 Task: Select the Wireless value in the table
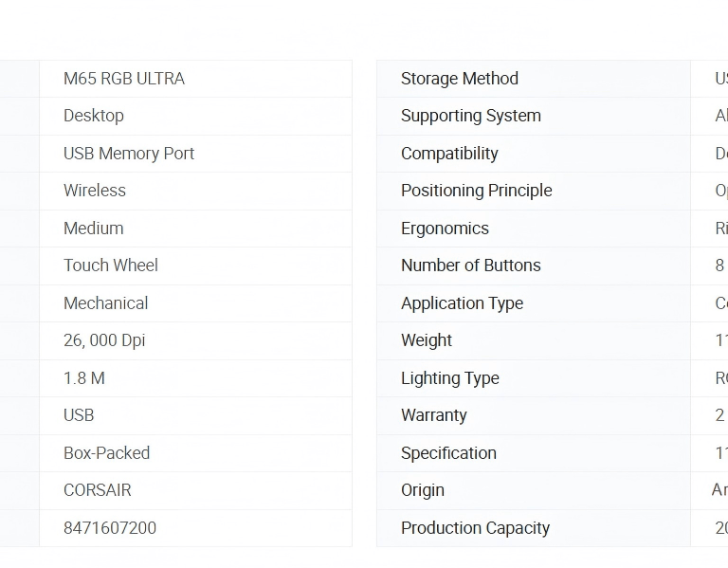tap(95, 191)
